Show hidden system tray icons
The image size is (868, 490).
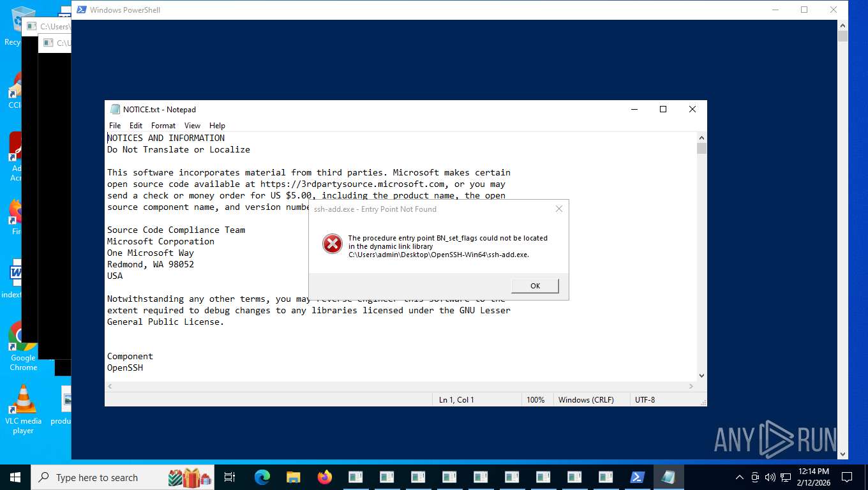[740, 477]
